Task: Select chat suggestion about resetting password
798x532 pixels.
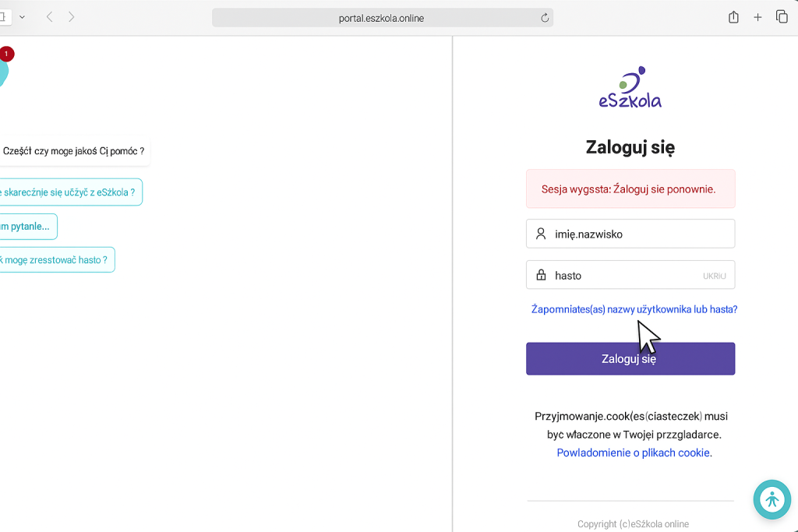Action: click(57, 260)
